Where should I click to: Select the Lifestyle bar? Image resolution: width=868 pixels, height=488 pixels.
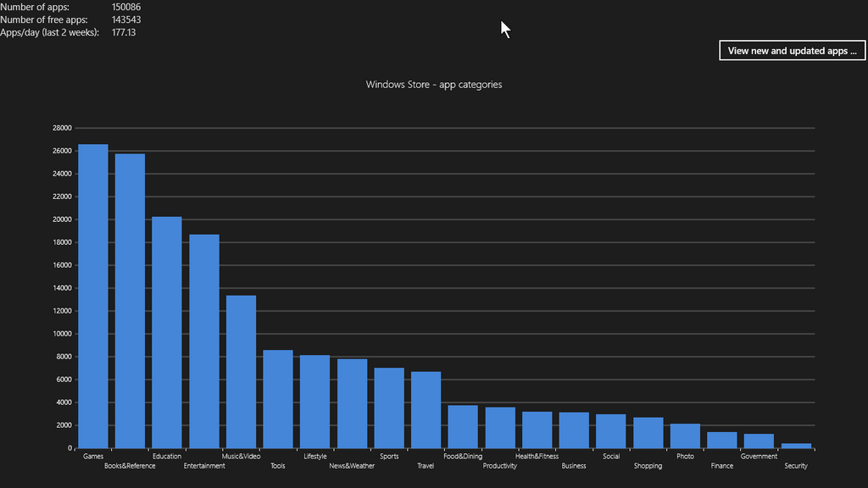(x=315, y=402)
